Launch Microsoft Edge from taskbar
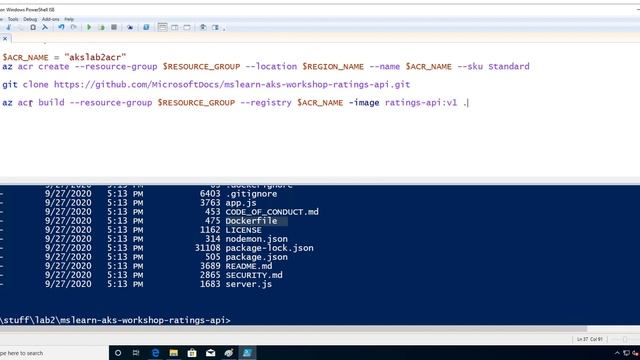Screen dimensions: 640x360 point(155,353)
